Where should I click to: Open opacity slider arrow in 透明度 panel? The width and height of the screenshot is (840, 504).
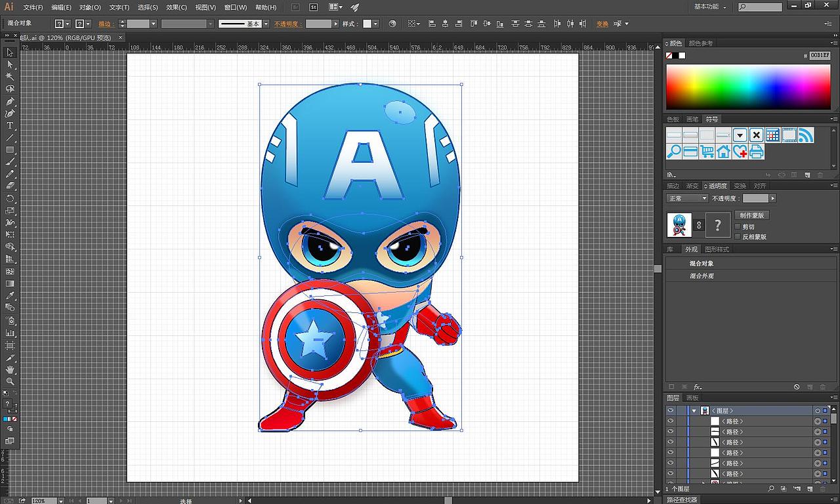click(772, 198)
